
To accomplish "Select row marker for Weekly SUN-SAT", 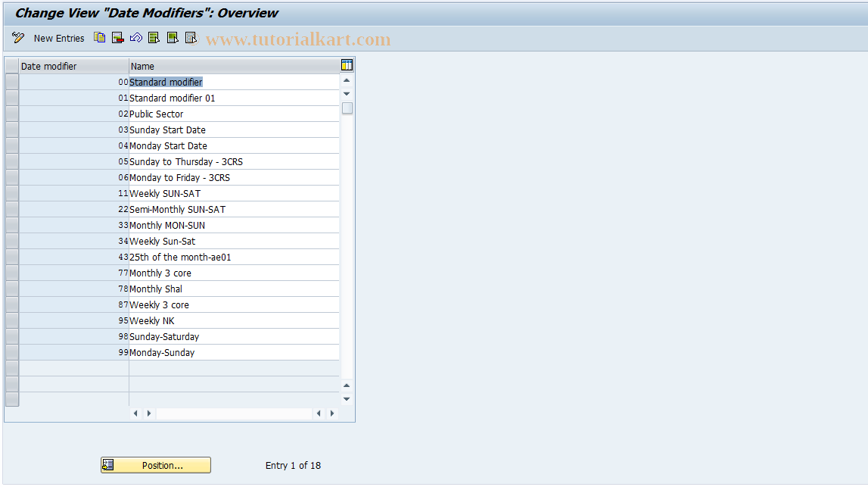I will (x=12, y=193).
